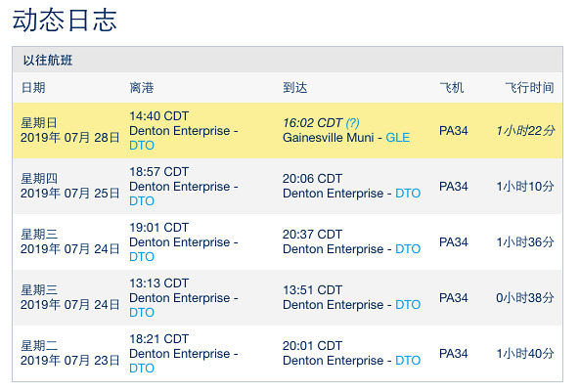579x392 pixels.
Task: Open DTO arrival link for 20:06 CDT flight
Action: click(408, 194)
